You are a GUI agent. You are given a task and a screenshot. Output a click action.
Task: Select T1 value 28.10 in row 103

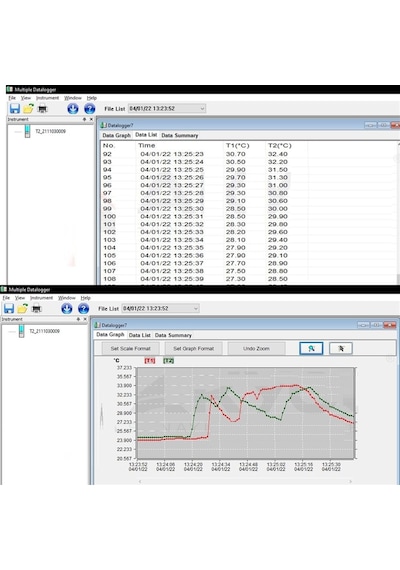point(236,240)
